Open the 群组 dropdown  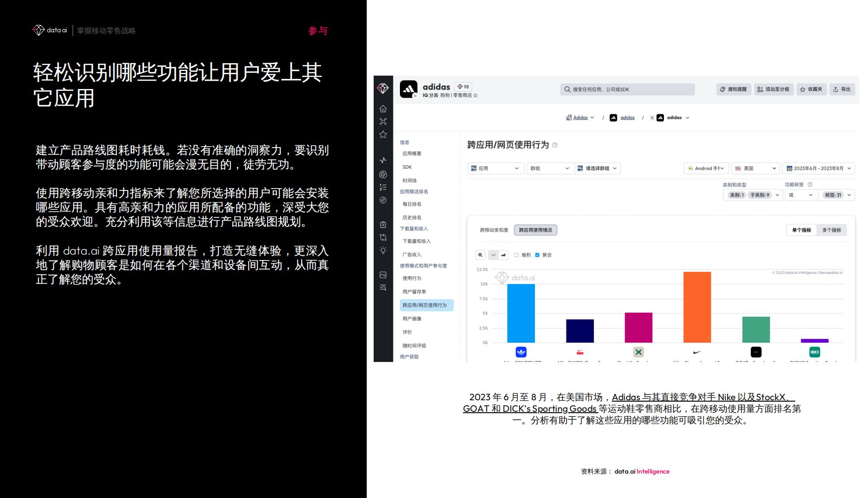[550, 168]
